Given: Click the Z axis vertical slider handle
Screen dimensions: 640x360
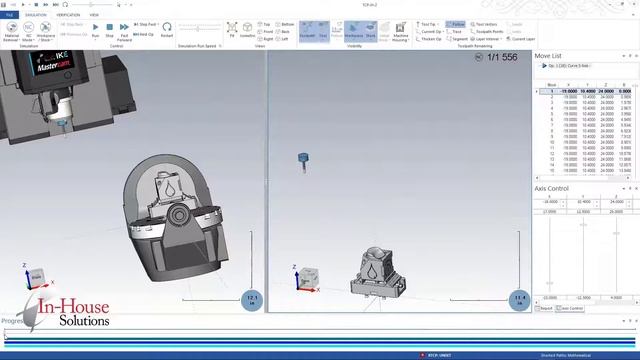Looking at the screenshot, I should tap(616, 233).
